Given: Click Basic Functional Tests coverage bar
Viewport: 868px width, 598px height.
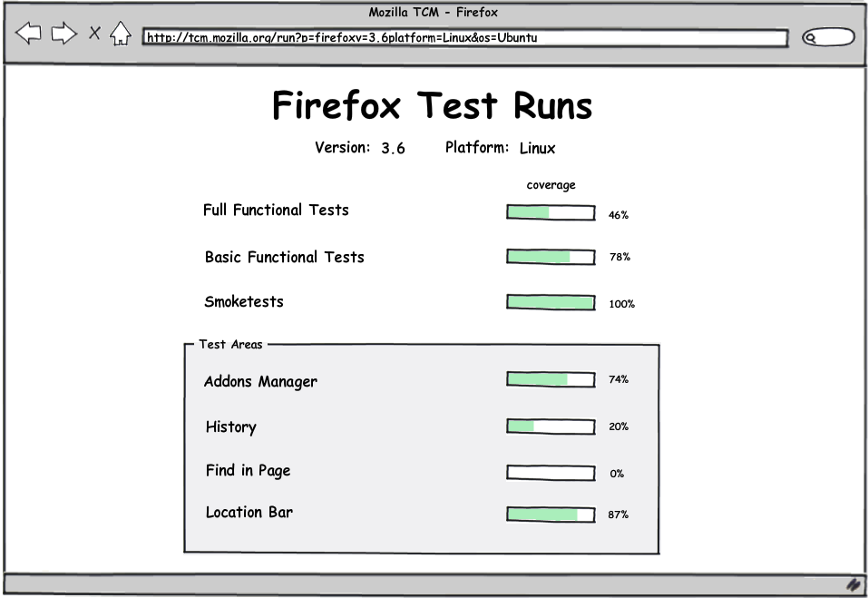Looking at the screenshot, I should click(x=551, y=257).
